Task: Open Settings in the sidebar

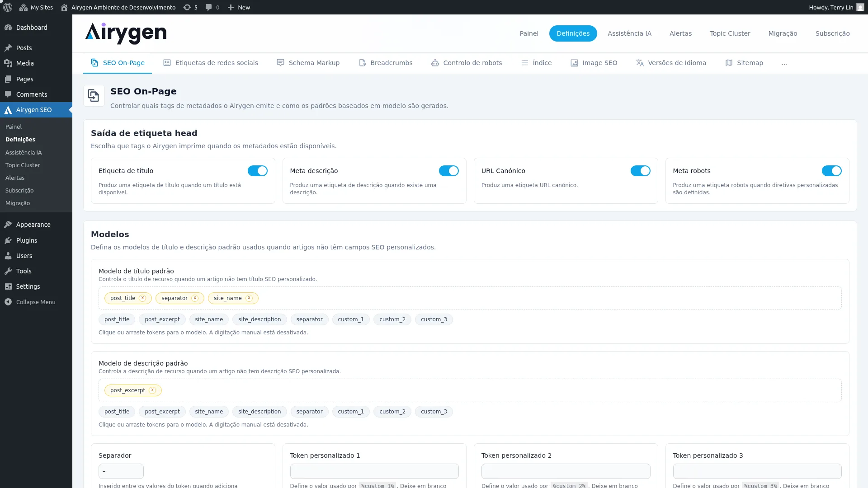Action: (x=36, y=286)
